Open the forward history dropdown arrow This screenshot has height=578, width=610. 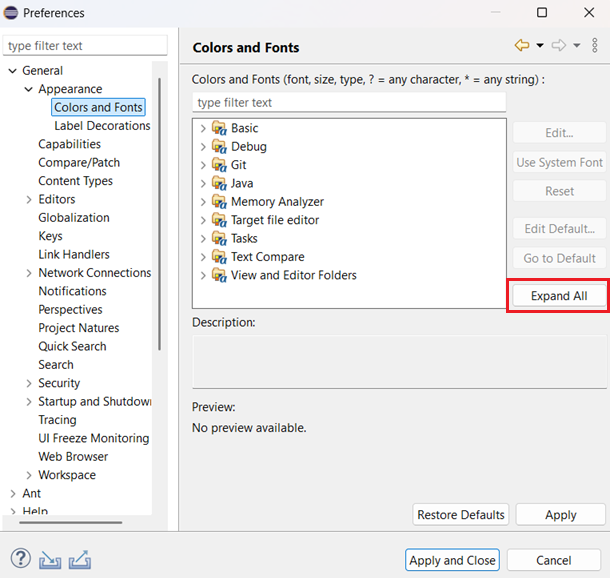tap(577, 46)
